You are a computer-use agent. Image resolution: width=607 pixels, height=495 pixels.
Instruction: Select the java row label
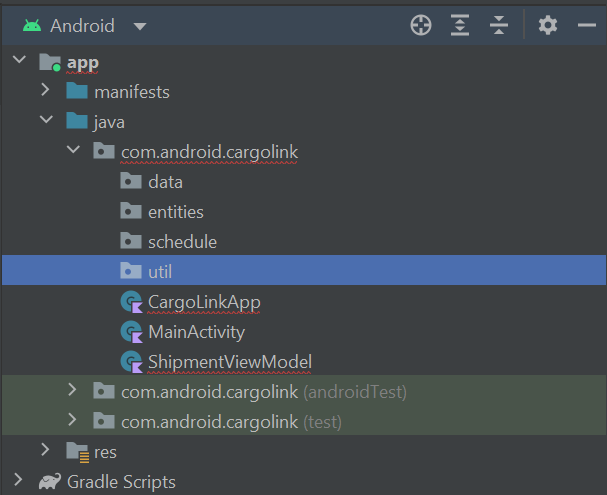coord(109,122)
